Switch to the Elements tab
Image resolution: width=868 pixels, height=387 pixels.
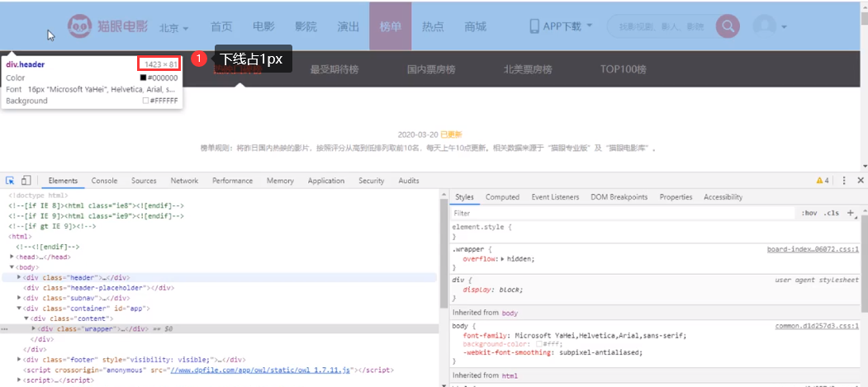tap(63, 181)
